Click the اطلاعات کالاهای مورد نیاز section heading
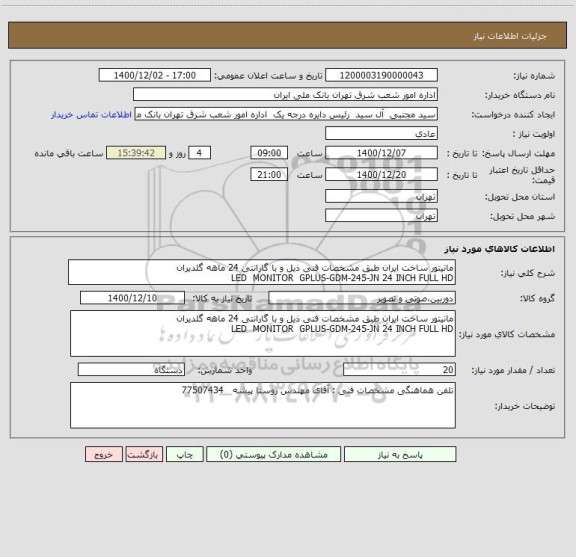 pos(500,249)
